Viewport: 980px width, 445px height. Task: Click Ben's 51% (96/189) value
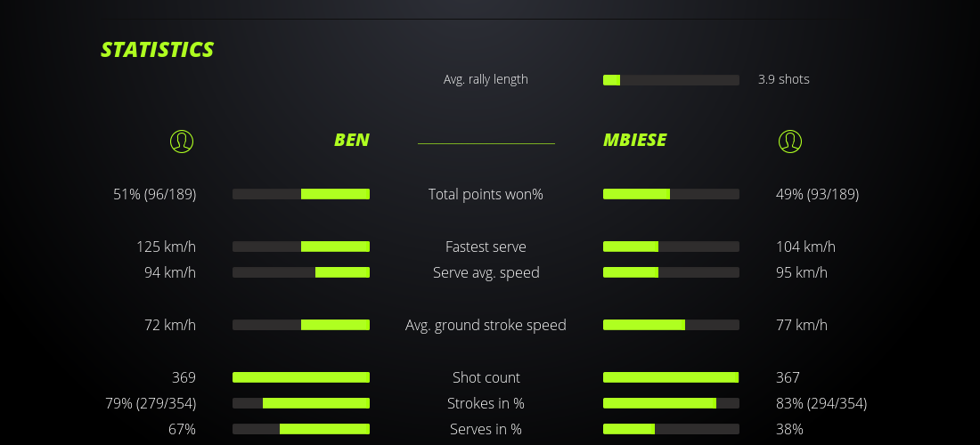[155, 194]
